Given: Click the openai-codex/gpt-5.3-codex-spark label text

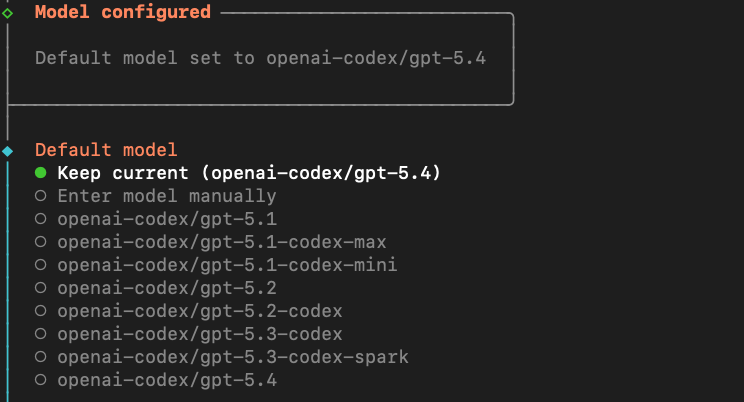Looking at the screenshot, I should [233, 357].
